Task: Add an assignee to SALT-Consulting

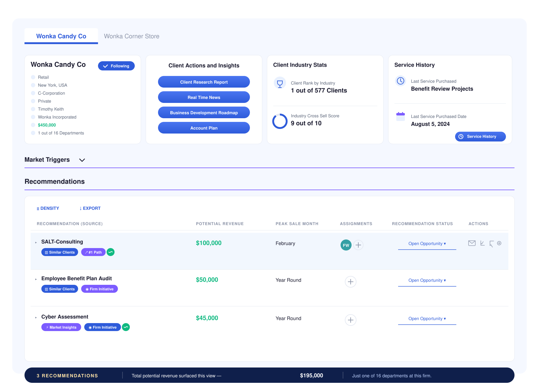Action: tap(358, 245)
